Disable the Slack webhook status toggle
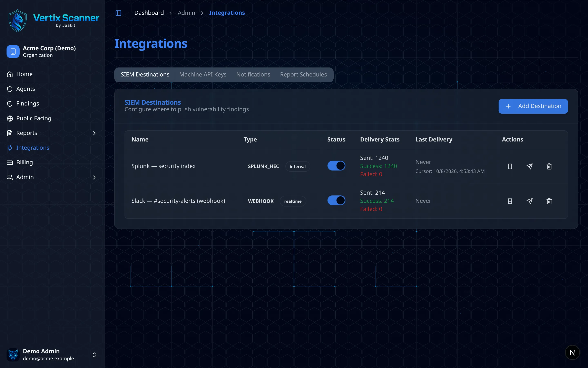Screen dimensions: 588x368 point(336,201)
